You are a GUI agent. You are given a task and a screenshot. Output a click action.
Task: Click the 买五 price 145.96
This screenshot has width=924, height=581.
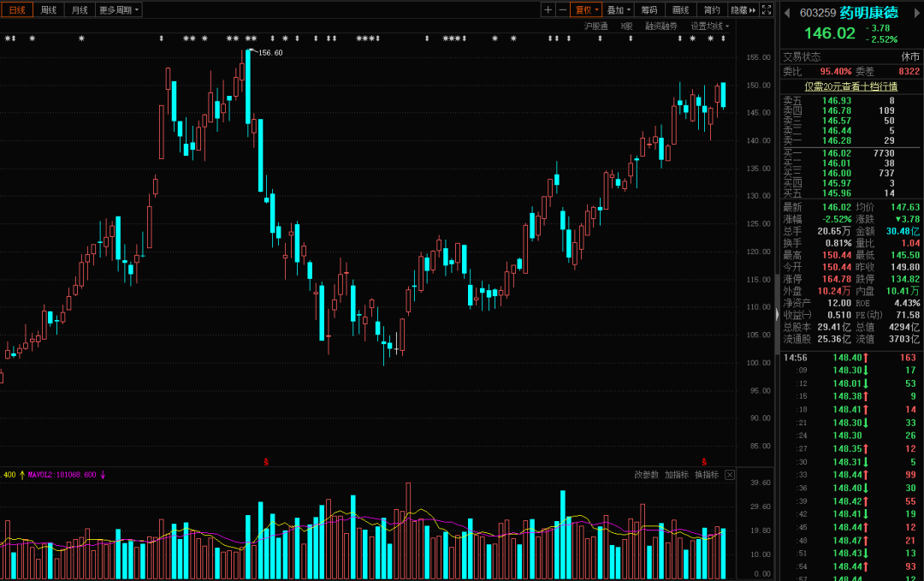836,193
